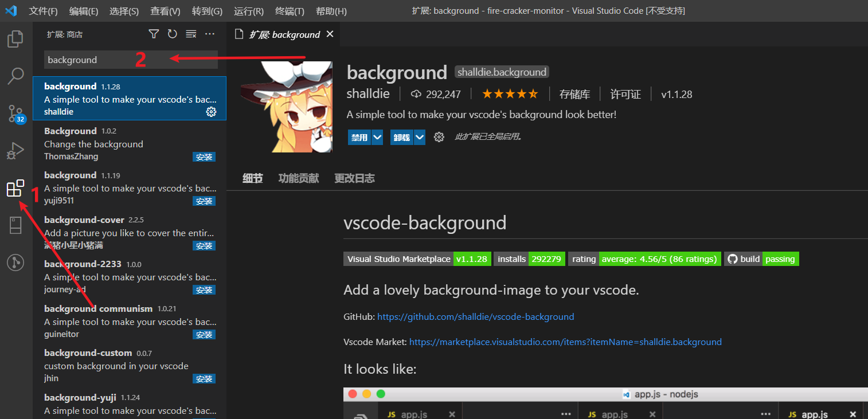Viewport: 868px width, 419px height.
Task: Click the 卸载 uninstall button
Action: (x=402, y=138)
